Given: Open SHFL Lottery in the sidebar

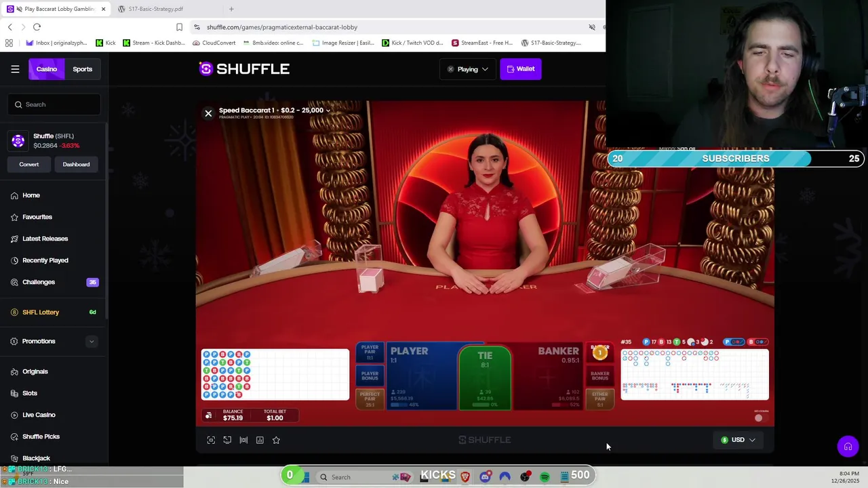Looking at the screenshot, I should (41, 312).
